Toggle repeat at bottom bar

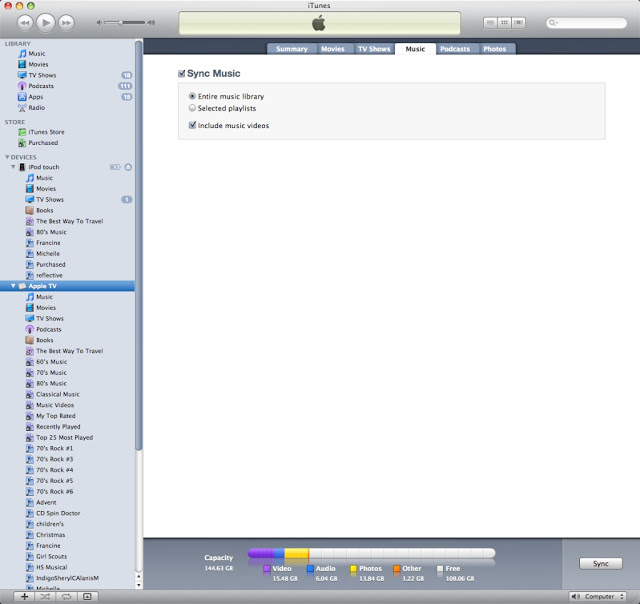point(66,597)
